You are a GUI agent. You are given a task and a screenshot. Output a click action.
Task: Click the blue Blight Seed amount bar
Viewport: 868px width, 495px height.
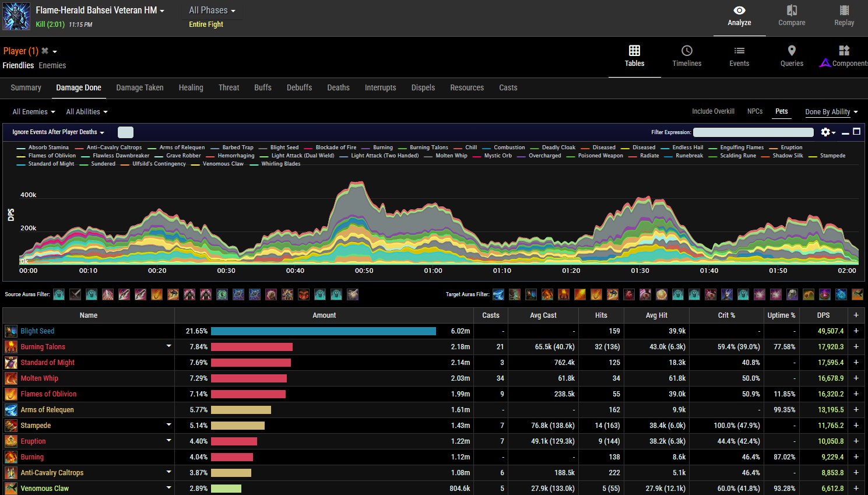click(x=324, y=331)
